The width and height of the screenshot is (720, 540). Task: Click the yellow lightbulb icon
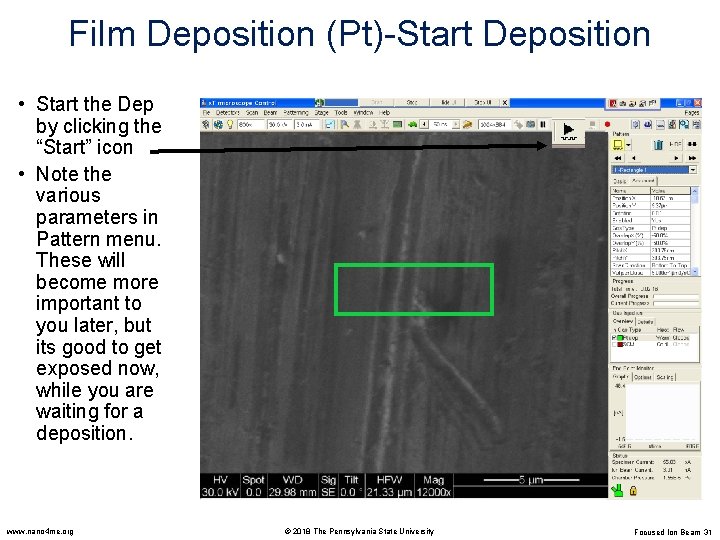click(230, 124)
